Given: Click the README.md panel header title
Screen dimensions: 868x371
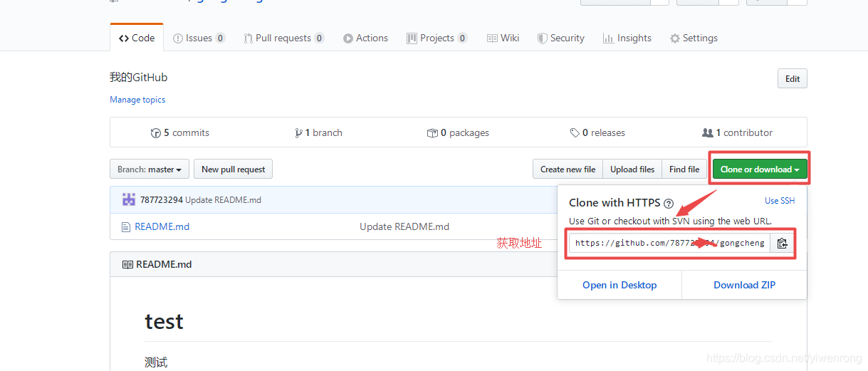Looking at the screenshot, I should click(x=164, y=264).
